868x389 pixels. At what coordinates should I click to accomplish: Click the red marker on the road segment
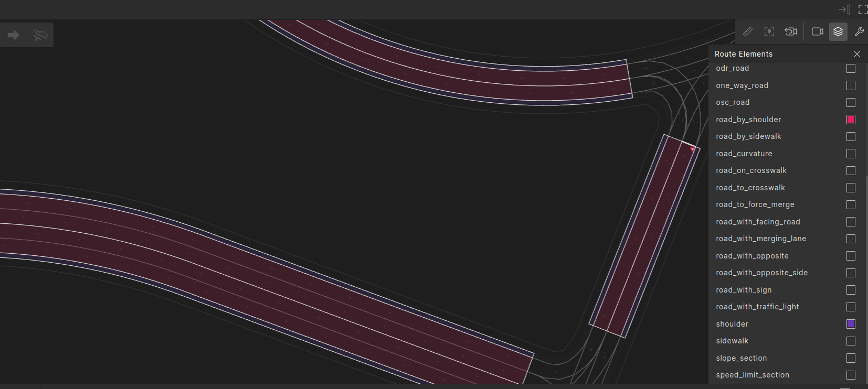pos(692,149)
